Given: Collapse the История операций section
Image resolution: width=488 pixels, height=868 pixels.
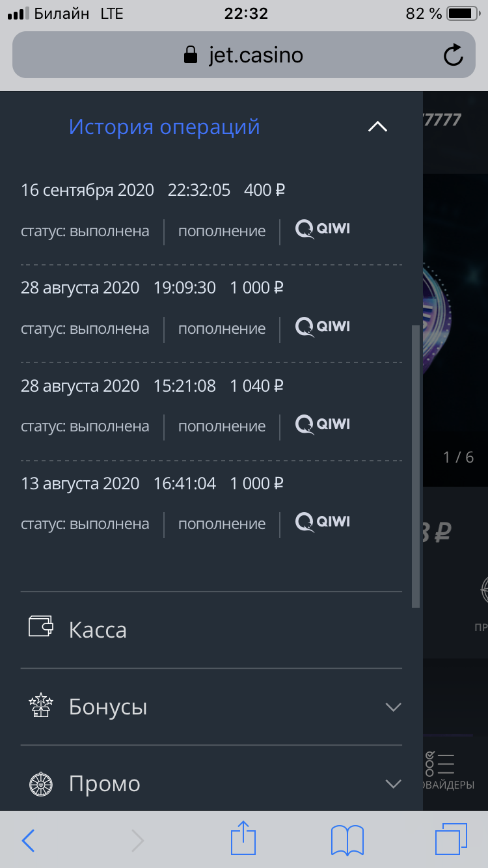Looking at the screenshot, I should (377, 127).
